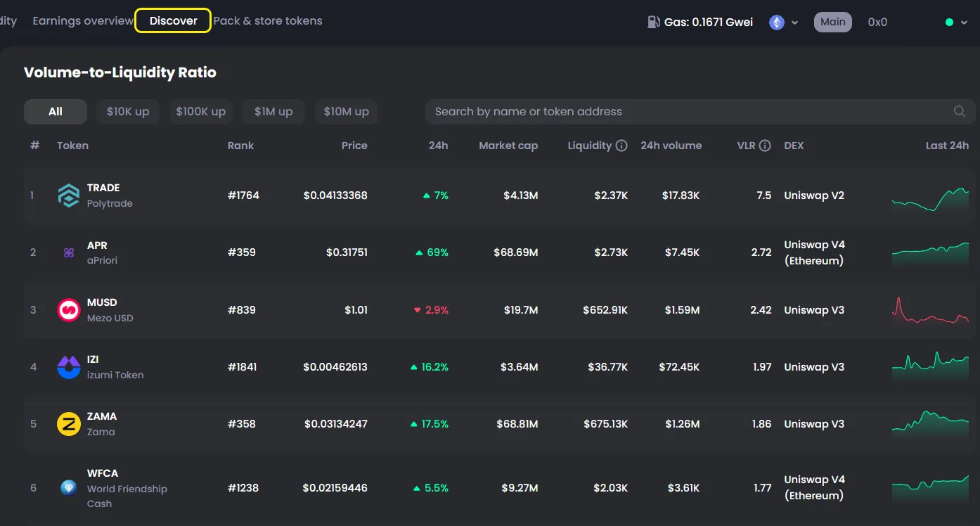This screenshot has width=980, height=526.
Task: Click market cap $3.64M for IZI
Action: 520,367
